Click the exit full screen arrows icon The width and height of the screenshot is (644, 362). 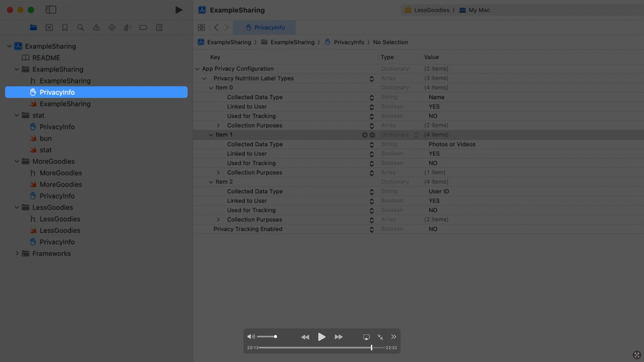click(380, 337)
